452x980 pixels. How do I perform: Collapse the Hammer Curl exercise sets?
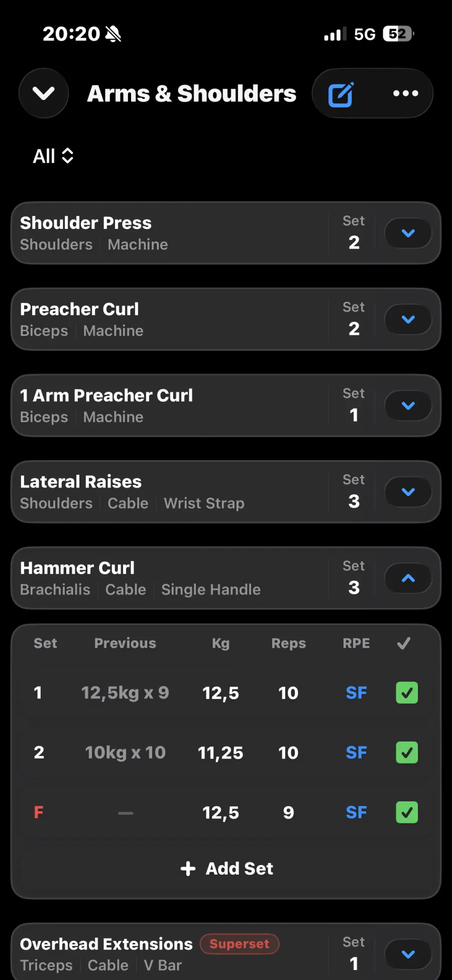click(408, 578)
